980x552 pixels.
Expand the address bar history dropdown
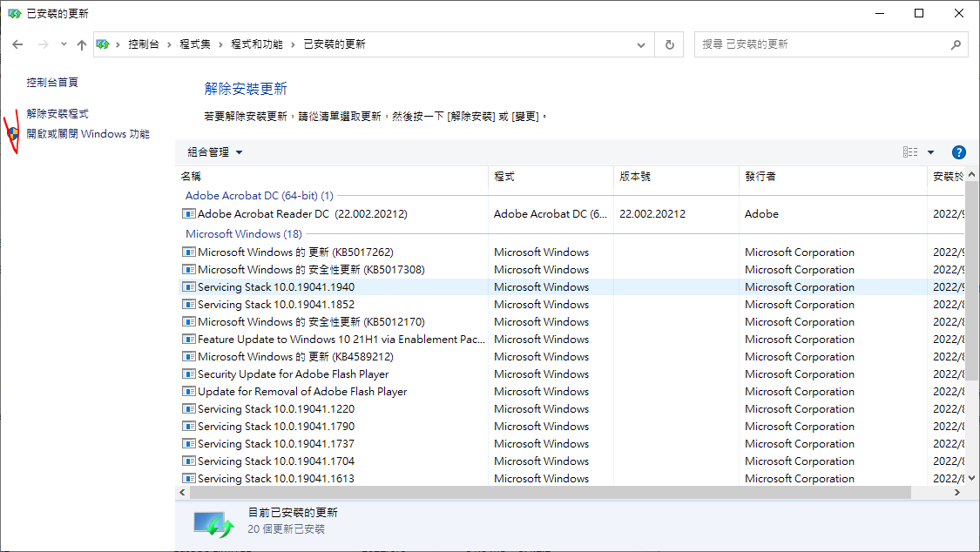[x=640, y=45]
